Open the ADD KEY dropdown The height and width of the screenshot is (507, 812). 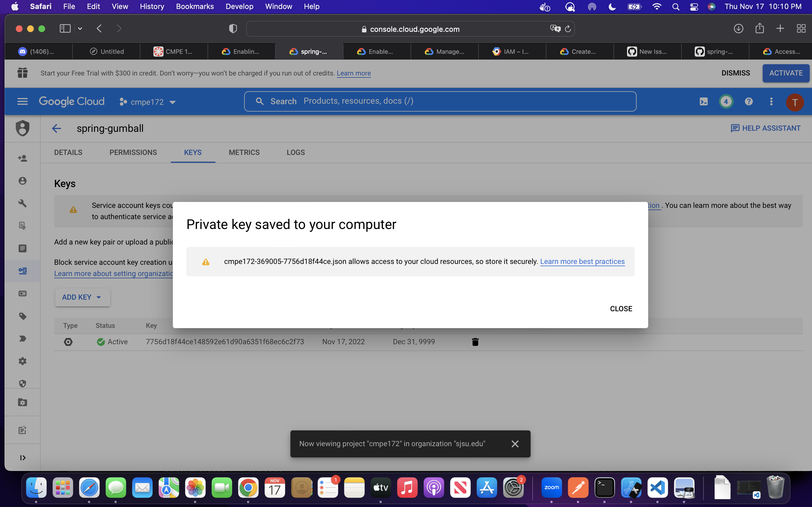click(x=82, y=297)
